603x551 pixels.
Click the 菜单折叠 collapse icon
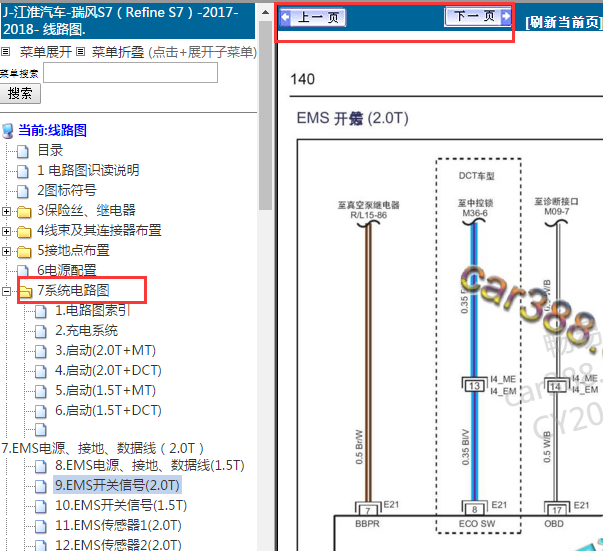(x=80, y=51)
